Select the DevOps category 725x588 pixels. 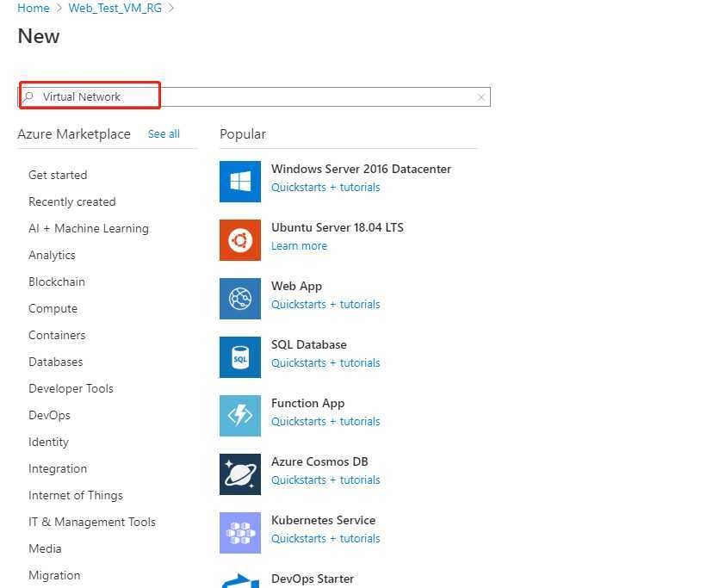pyautogui.click(x=49, y=416)
